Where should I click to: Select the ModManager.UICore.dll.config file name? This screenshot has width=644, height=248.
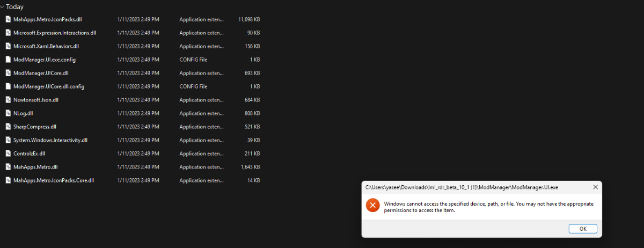click(48, 86)
